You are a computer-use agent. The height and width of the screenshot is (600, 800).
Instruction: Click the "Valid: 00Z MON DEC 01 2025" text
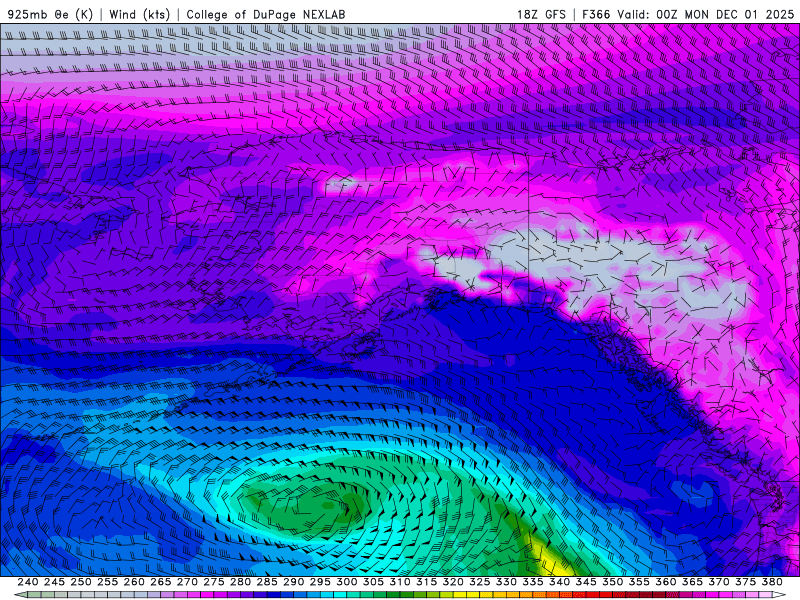(x=706, y=14)
